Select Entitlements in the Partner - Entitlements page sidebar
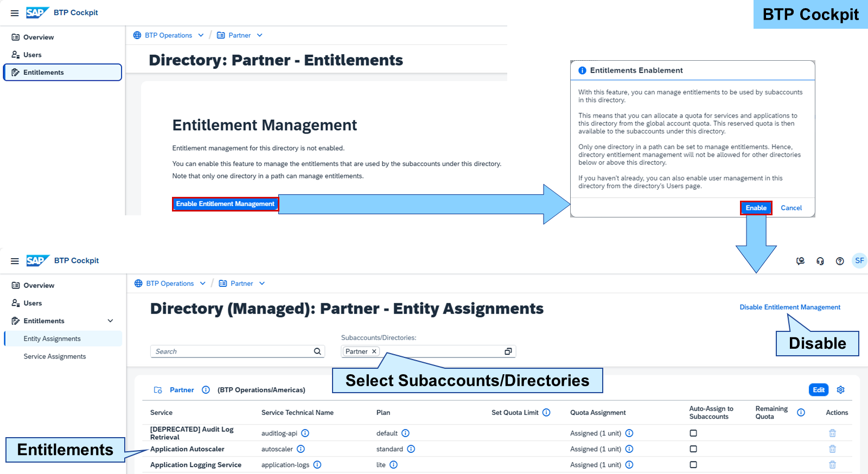Screen dimensions: 868x474 point(62,73)
